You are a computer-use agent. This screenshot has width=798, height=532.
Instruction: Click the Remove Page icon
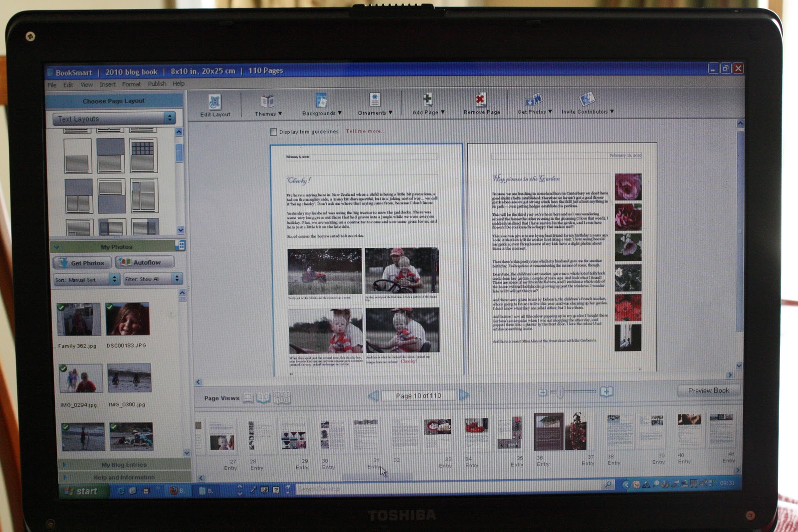coord(480,100)
